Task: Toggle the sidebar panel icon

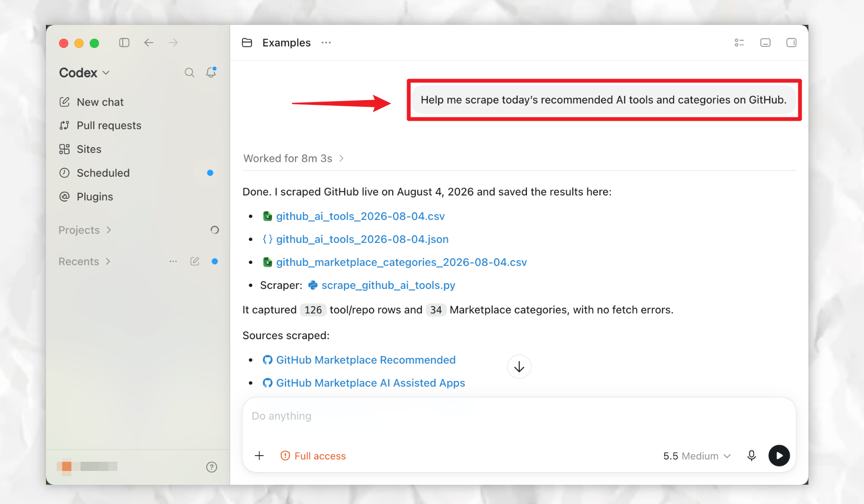Action: (x=124, y=43)
